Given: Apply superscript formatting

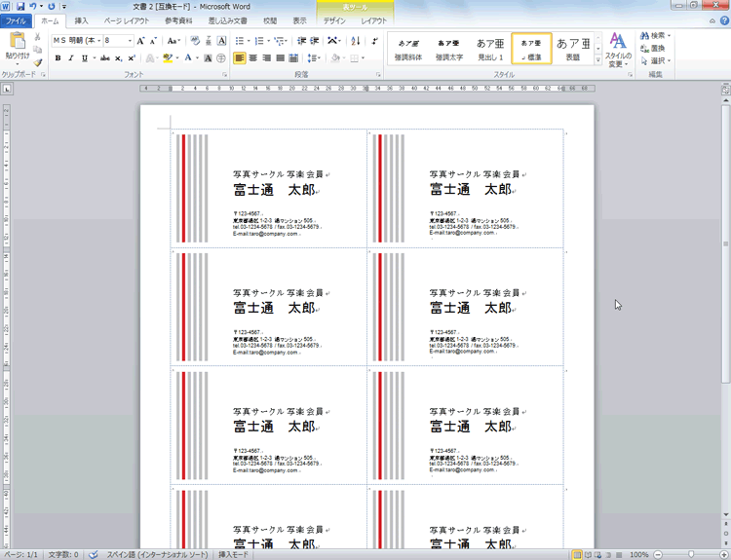Looking at the screenshot, I should click(x=132, y=58).
